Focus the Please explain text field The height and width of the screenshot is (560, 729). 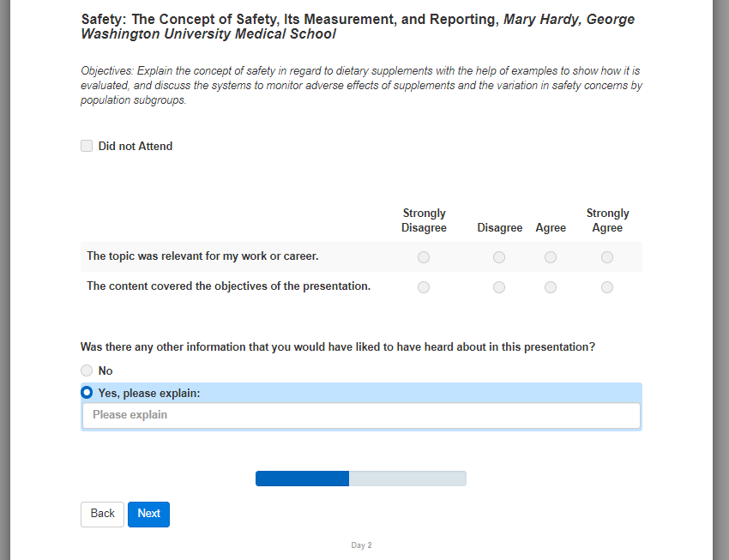[360, 415]
